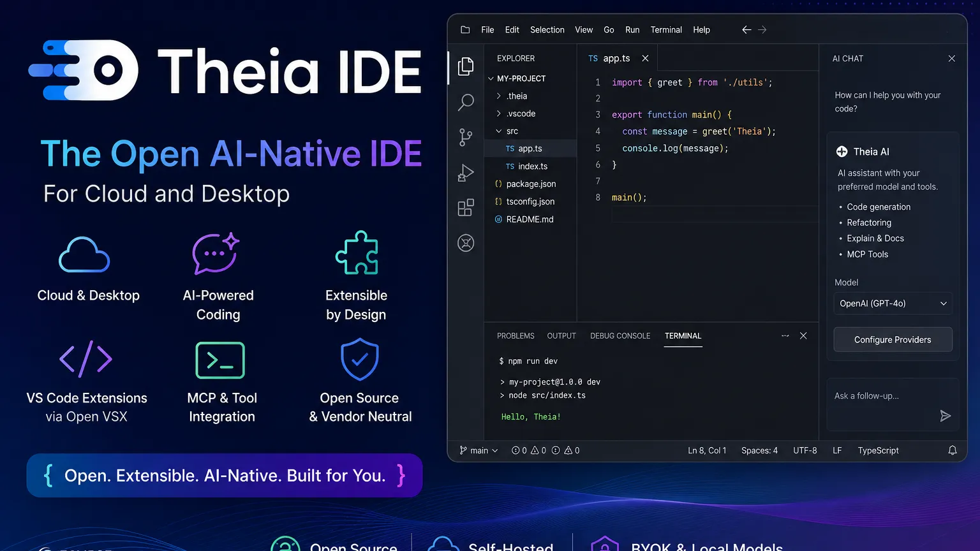The height and width of the screenshot is (551, 980).
Task: Select the TERMINAL tab
Action: pos(683,336)
